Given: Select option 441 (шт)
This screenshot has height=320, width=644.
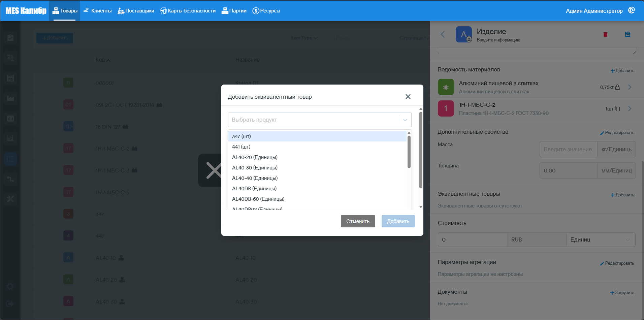Looking at the screenshot, I should tap(317, 147).
